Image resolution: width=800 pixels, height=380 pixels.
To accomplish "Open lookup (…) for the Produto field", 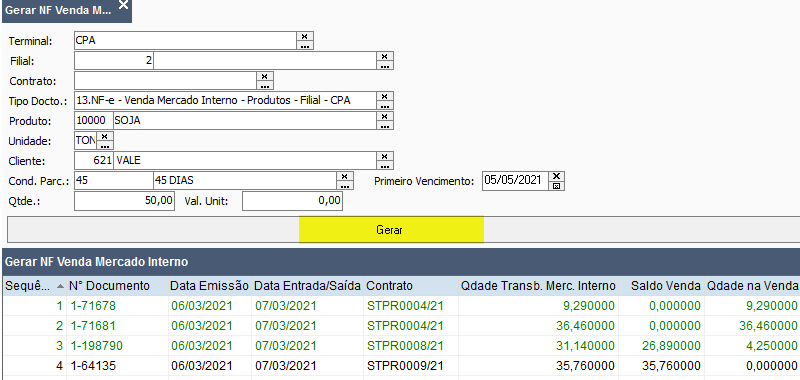I will point(385,125).
